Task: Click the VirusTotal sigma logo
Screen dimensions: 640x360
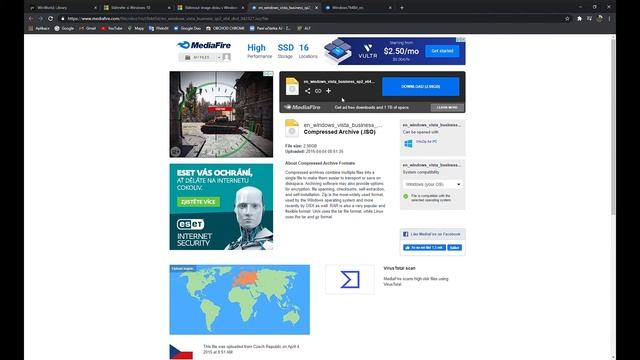Action: pyautogui.click(x=350, y=280)
